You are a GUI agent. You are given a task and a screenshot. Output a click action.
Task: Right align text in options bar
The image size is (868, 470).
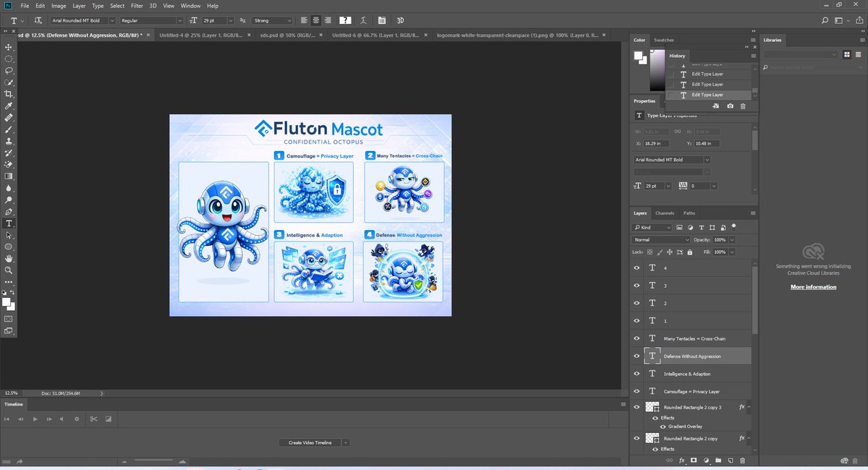click(328, 20)
